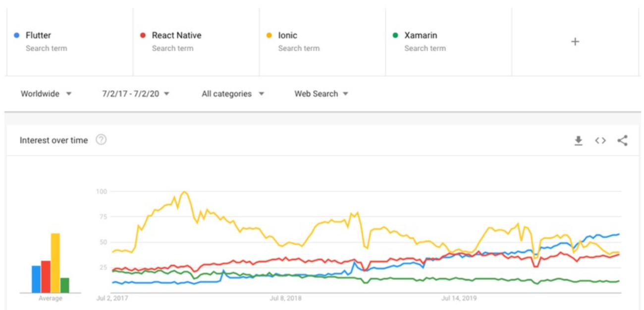Open the 7/2/17 - 7/2/20 date range dropdown
Viewport: 644px width, 310px height.
tap(136, 94)
